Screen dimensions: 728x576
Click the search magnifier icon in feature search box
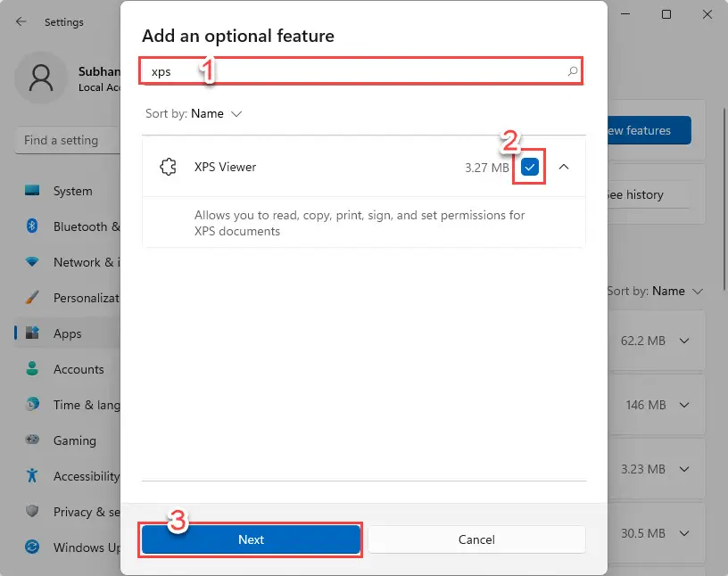click(x=573, y=71)
